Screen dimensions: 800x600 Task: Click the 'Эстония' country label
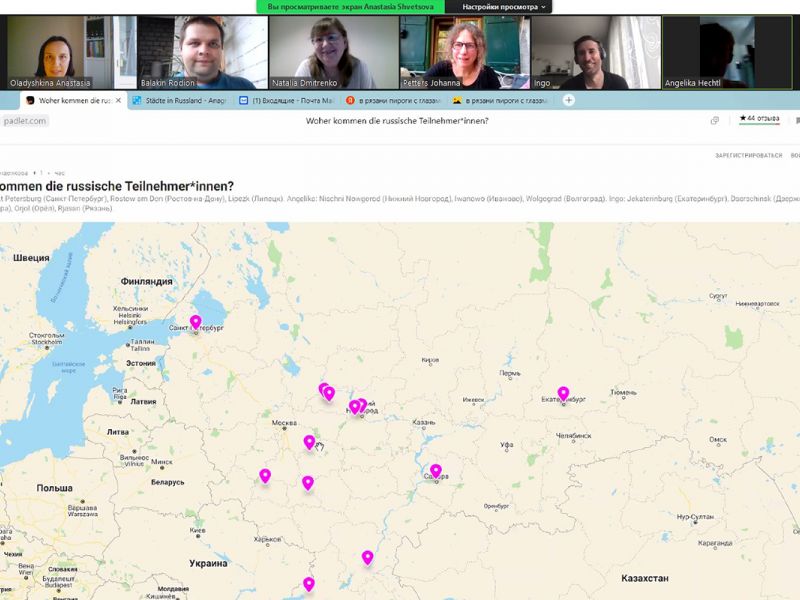[141, 363]
